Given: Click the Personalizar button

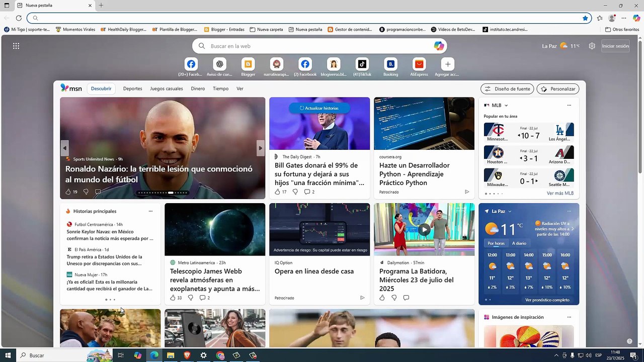Looking at the screenshot, I should click(558, 89).
